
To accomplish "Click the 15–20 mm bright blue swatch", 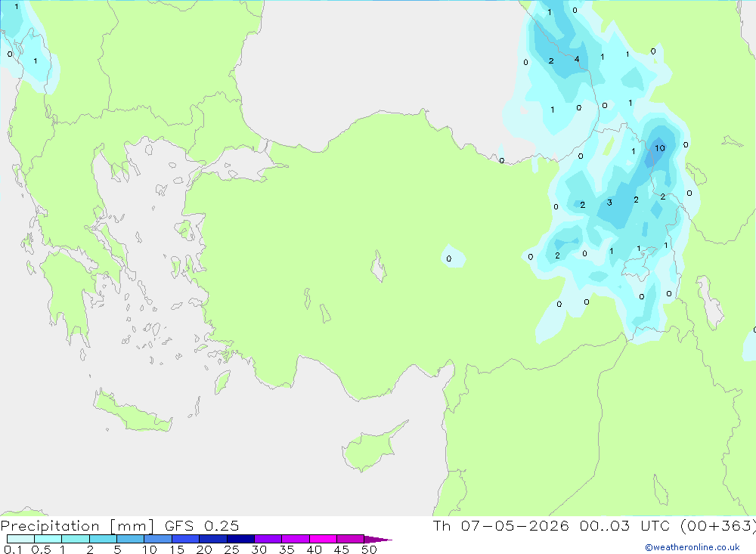I will click(x=186, y=539).
